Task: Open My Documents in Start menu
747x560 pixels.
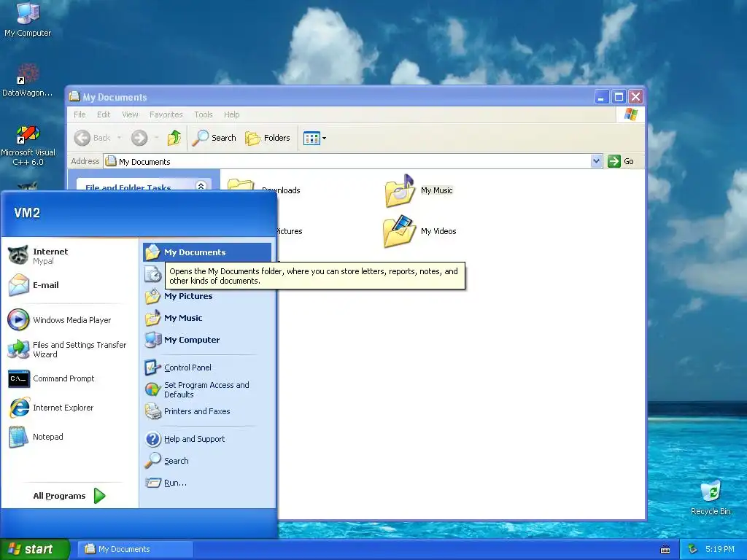Action: tap(206, 252)
